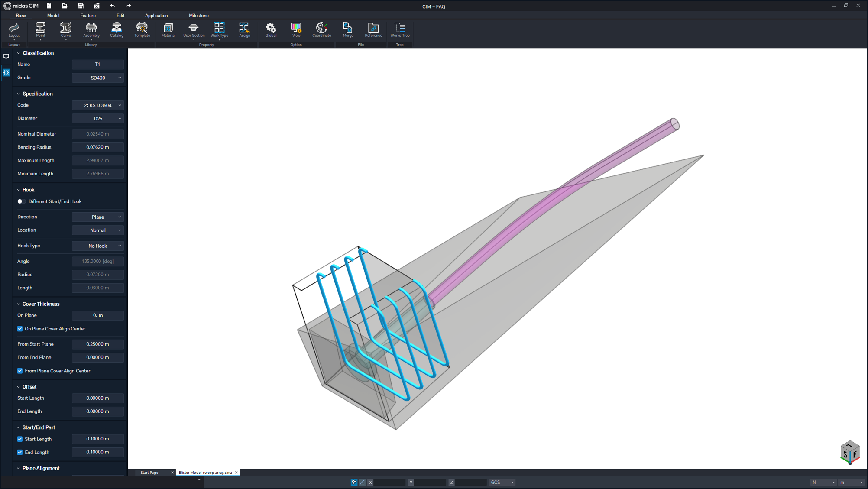Open the Catalog library

pos(117,30)
